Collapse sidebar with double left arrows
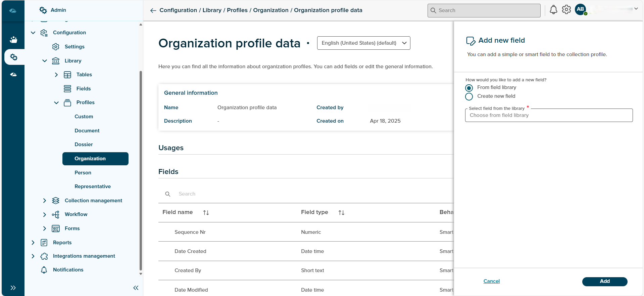The image size is (644, 296). 136,288
